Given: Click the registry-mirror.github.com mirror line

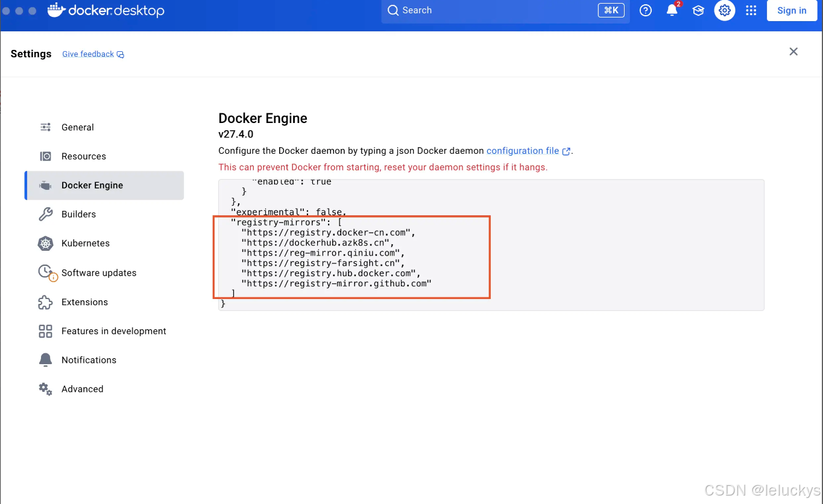Looking at the screenshot, I should click(336, 283).
